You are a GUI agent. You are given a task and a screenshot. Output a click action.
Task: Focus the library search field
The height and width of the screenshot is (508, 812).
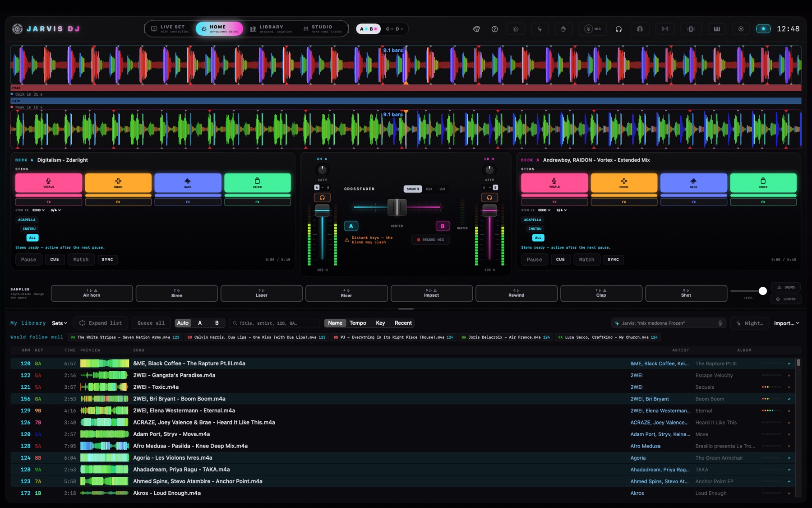click(275, 323)
